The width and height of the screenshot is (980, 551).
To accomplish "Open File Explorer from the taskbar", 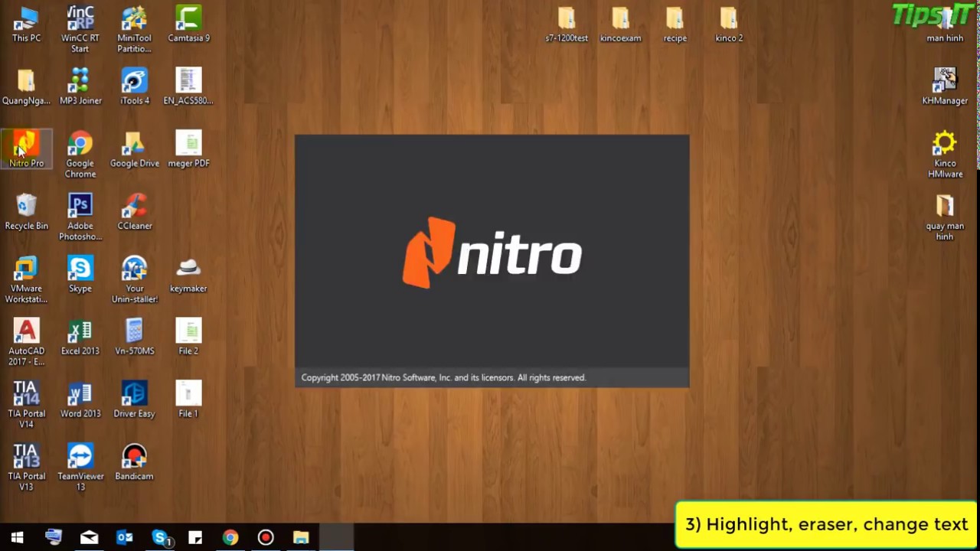I will (x=301, y=537).
